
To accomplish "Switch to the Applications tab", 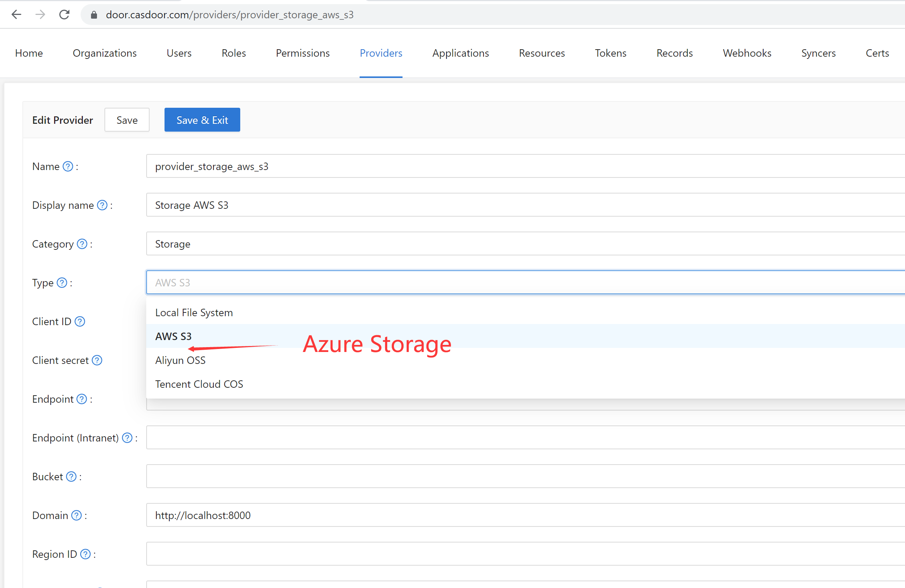I will pos(460,53).
